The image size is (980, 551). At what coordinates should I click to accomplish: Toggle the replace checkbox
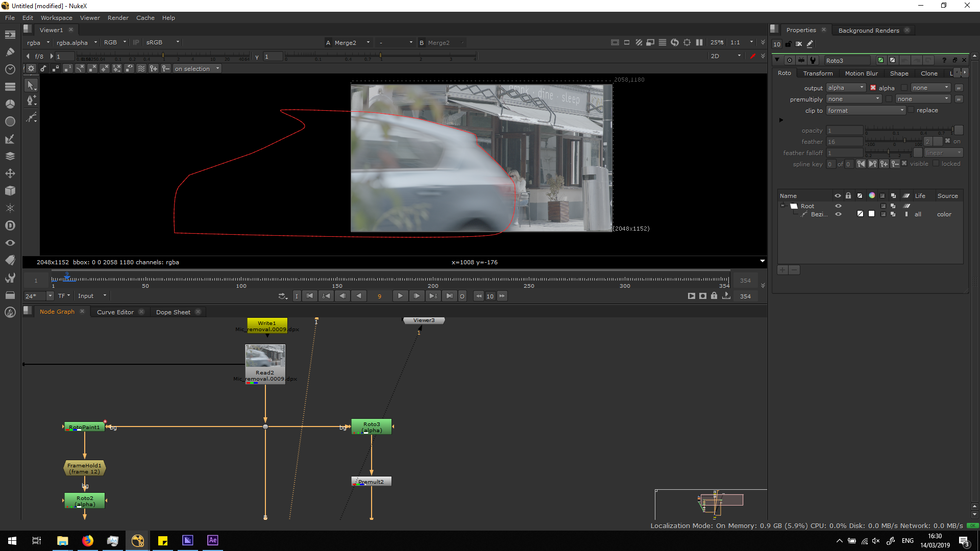pyautogui.click(x=911, y=110)
